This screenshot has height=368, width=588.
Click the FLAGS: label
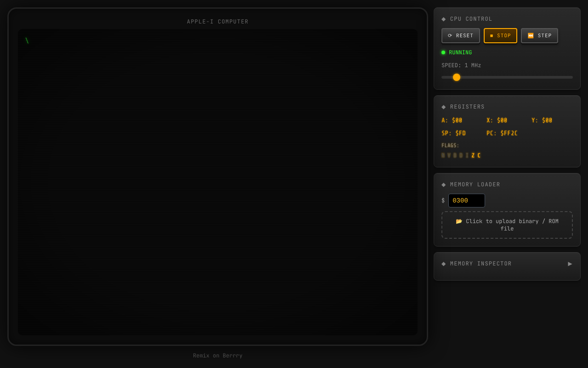[x=450, y=145]
